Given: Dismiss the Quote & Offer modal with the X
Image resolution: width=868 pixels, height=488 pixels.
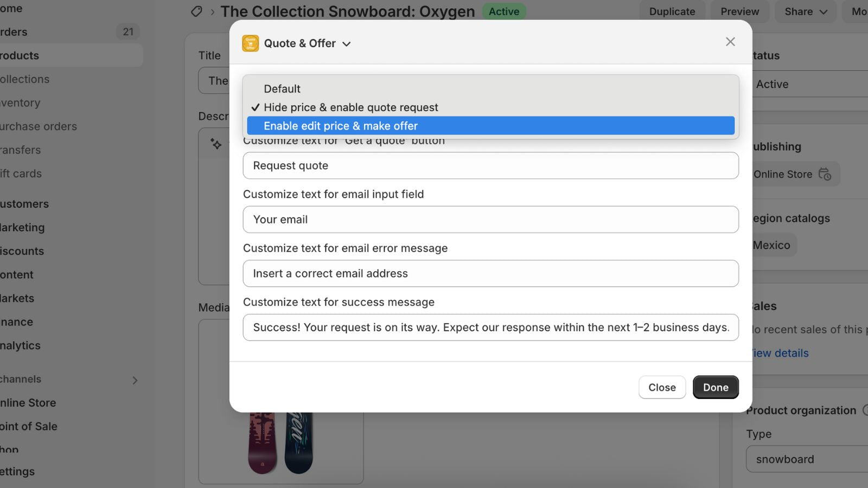Looking at the screenshot, I should 730,41.
